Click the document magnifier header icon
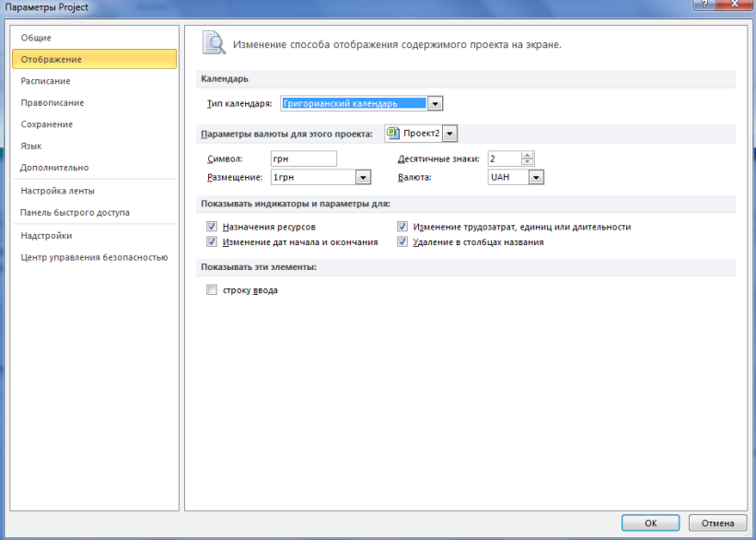The image size is (756, 540). pyautogui.click(x=214, y=43)
